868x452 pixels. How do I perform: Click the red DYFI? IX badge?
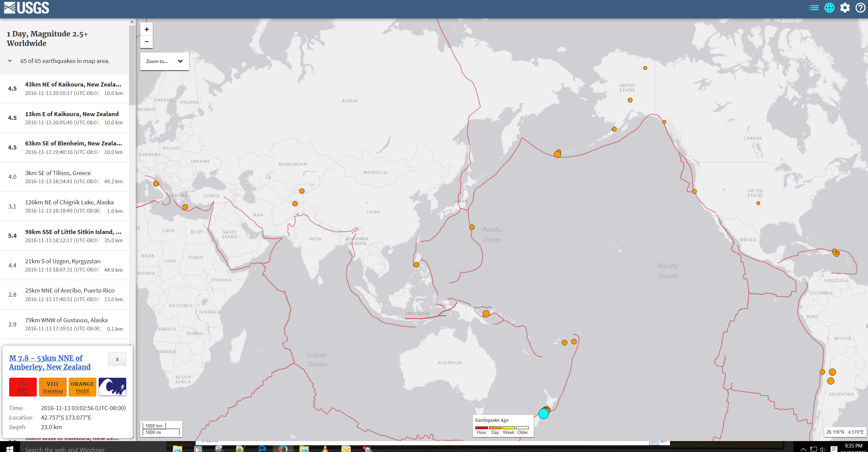coord(23,387)
